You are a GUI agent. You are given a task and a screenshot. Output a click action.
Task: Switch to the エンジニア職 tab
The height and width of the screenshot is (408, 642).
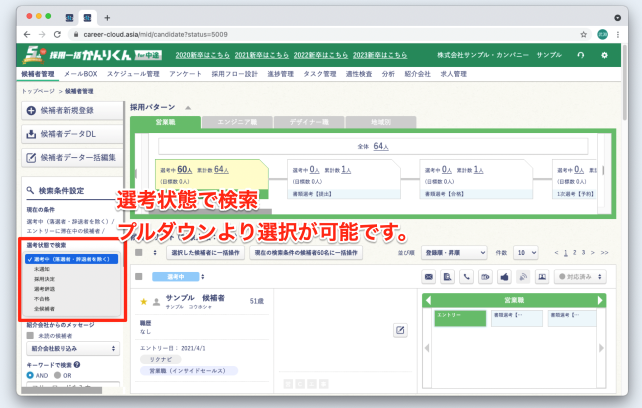[x=237, y=122]
